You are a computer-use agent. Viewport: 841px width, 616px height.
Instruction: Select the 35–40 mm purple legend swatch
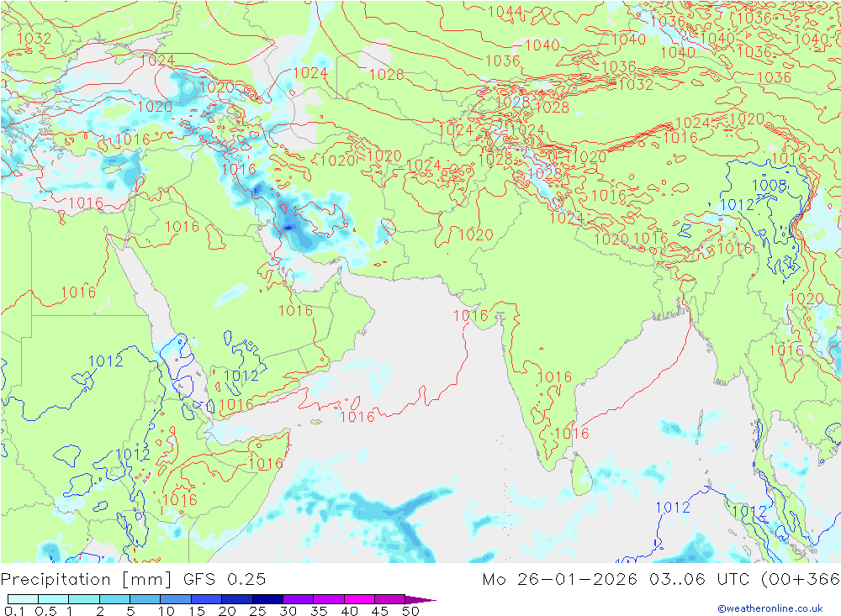tap(328, 599)
